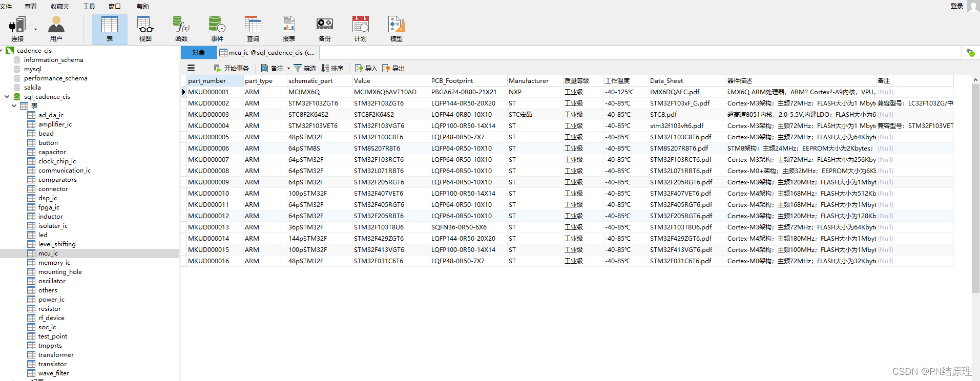The width and height of the screenshot is (980, 381).
Task: Switch to the Objects (对象) tab
Action: click(x=199, y=52)
